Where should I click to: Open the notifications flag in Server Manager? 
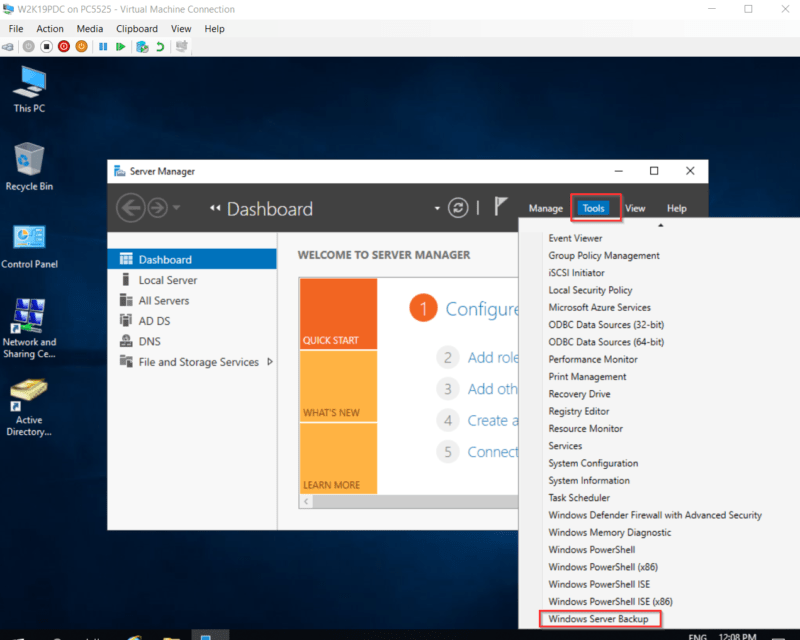pyautogui.click(x=501, y=207)
